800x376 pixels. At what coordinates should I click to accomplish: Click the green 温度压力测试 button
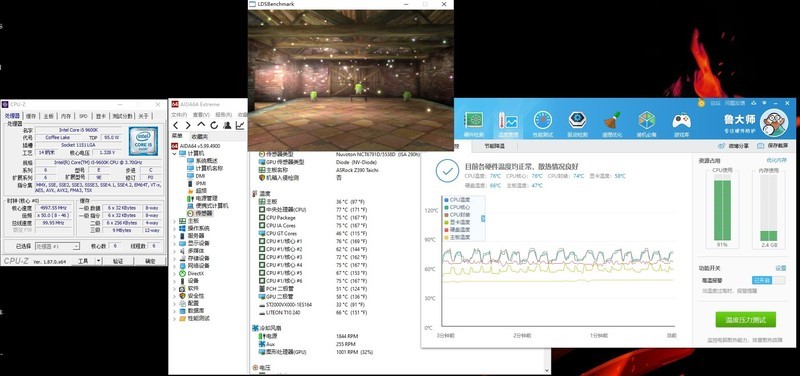[x=745, y=320]
